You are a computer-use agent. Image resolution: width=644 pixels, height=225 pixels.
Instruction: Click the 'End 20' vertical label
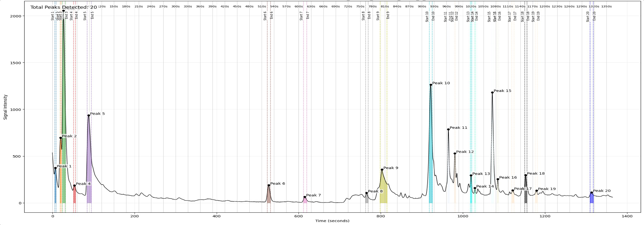point(594,16)
